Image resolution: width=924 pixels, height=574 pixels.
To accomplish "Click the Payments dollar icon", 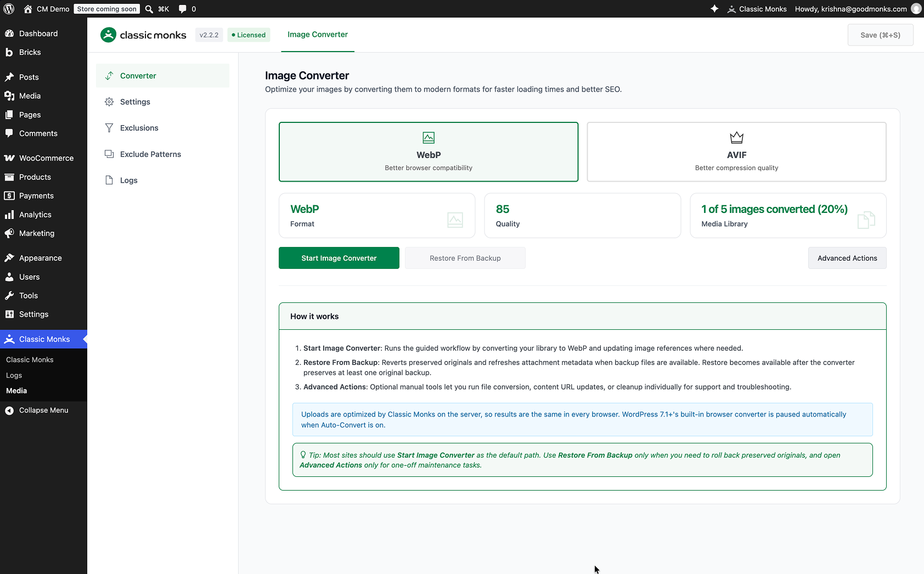I will coord(9,195).
